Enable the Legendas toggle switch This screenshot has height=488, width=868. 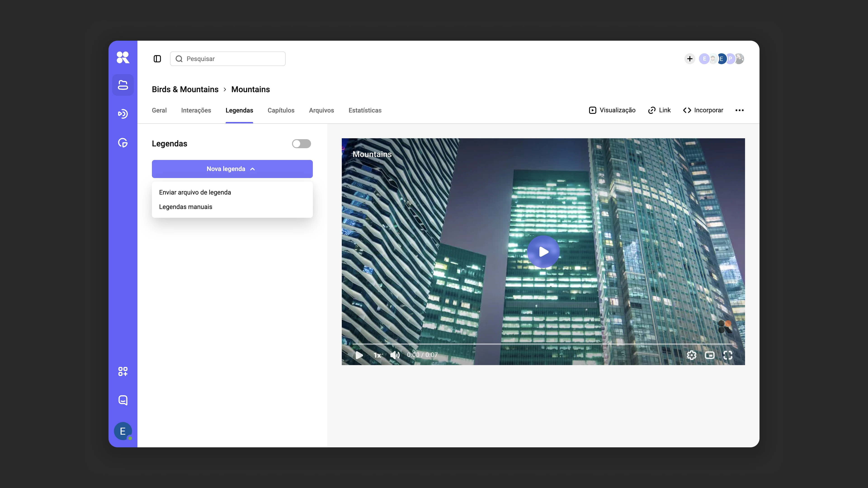point(301,144)
